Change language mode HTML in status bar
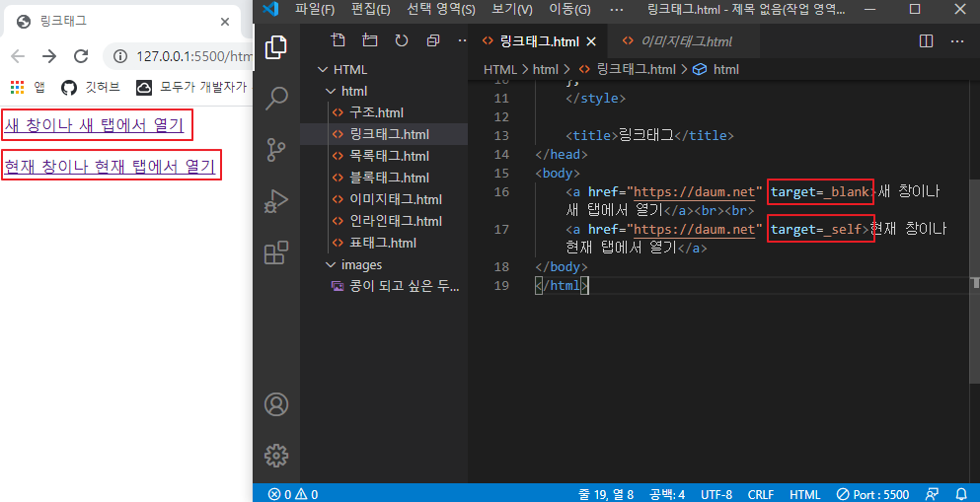This screenshot has width=980, height=502. click(805, 494)
